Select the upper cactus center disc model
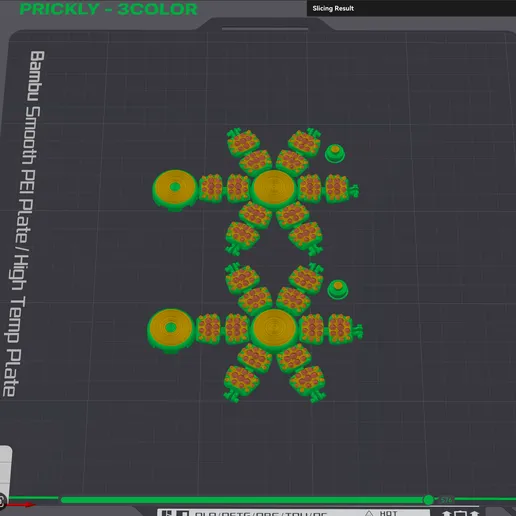 [x=274, y=189]
